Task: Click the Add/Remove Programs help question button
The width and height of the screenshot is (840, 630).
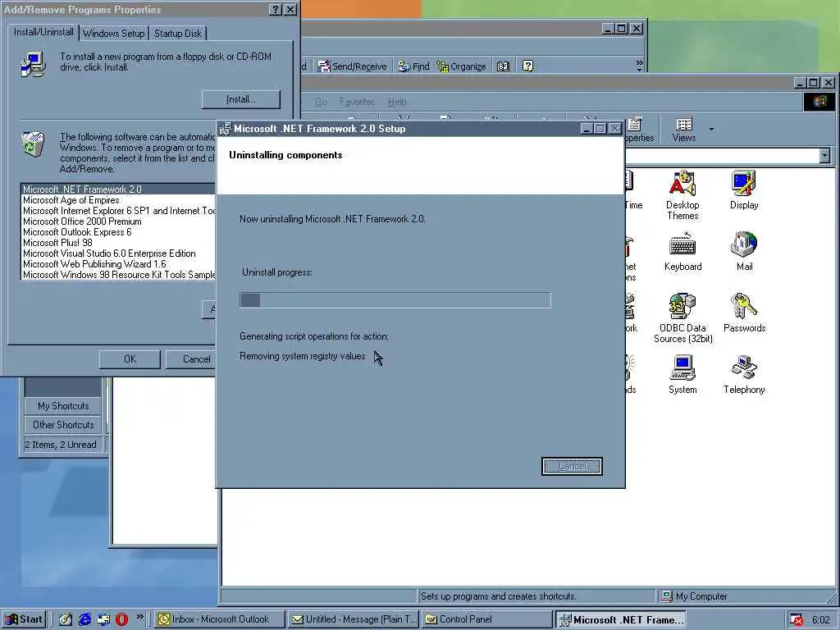Action: tap(275, 10)
